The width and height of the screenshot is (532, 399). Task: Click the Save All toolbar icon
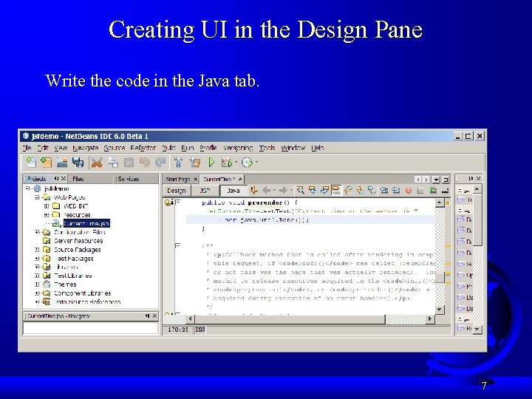tap(78, 163)
